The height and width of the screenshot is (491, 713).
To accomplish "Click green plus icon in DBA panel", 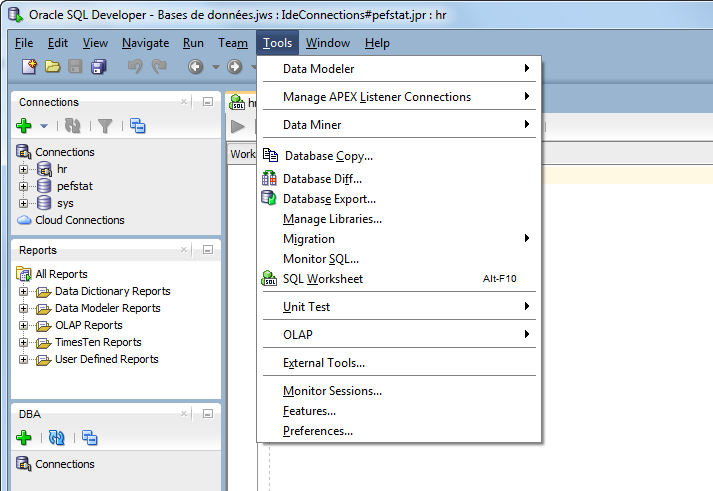I will [x=24, y=438].
